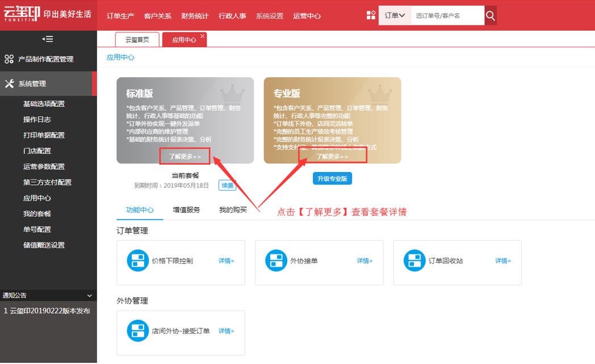Viewport: 595px width, 364px height.
Task: Click 了解更多 on the 专业版 card
Action: click(332, 156)
